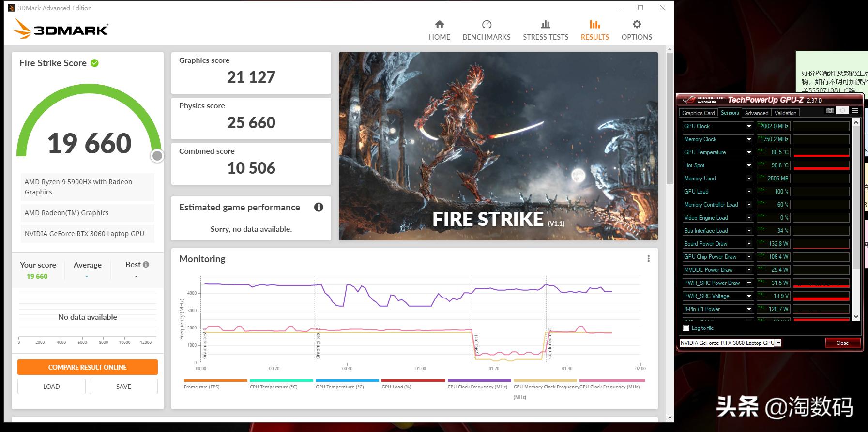868x432 pixels.
Task: Click the 3DMark vertical scrollbar thumb
Action: 670,118
